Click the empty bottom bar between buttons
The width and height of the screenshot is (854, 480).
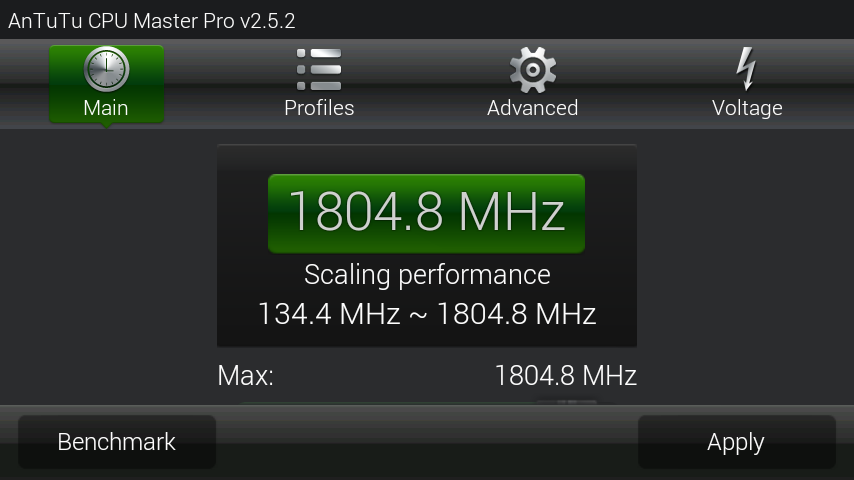(x=426, y=442)
